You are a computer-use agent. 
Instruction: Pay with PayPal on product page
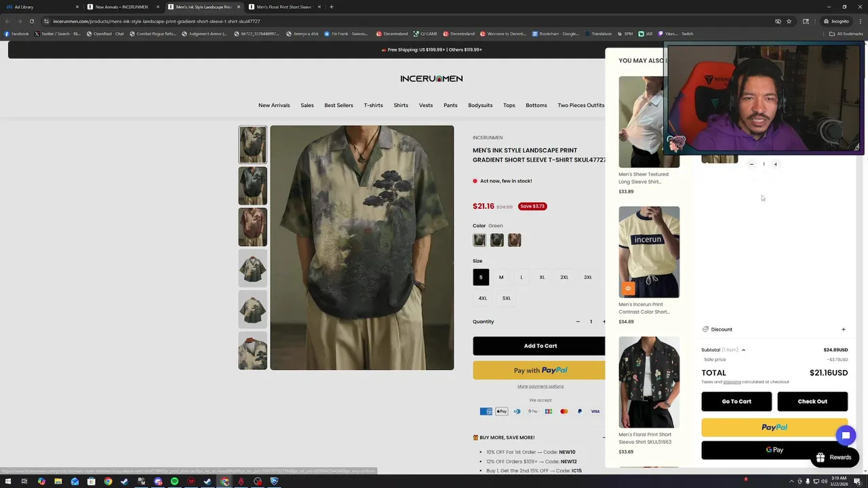pyautogui.click(x=540, y=370)
